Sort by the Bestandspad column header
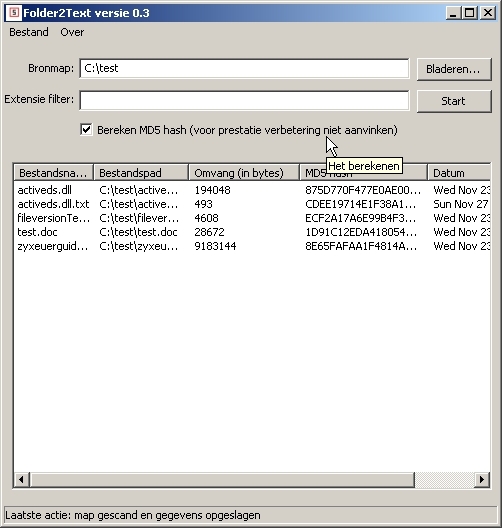This screenshot has width=502, height=528. pyautogui.click(x=141, y=173)
